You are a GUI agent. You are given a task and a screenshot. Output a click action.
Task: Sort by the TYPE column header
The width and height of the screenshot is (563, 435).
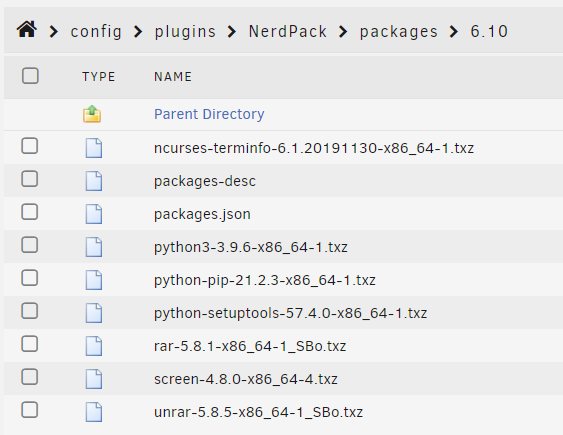pos(98,76)
